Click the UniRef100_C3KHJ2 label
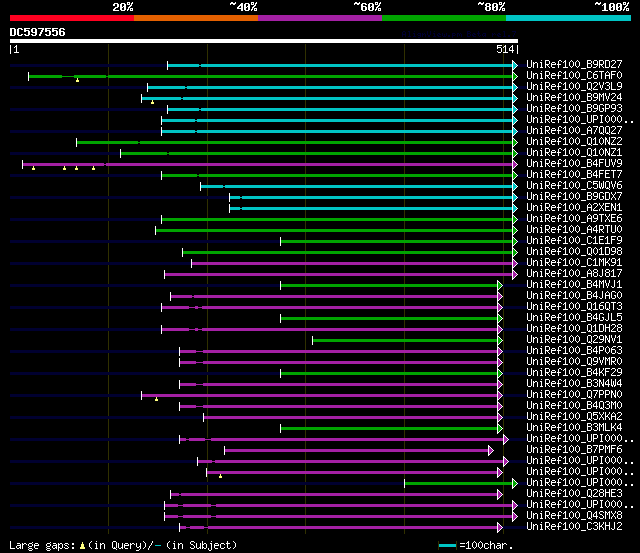The width and height of the screenshot is (640, 553). click(x=574, y=527)
